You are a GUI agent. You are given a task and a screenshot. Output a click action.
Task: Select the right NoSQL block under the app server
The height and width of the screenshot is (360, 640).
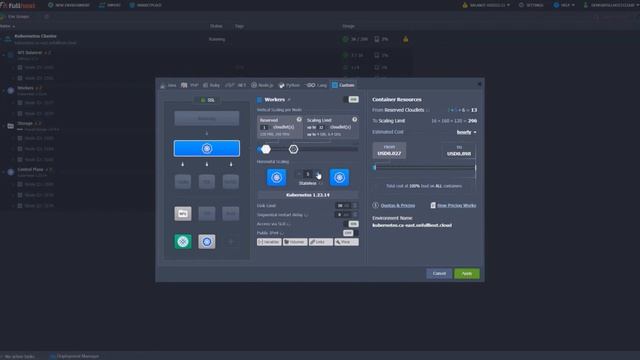(231, 182)
